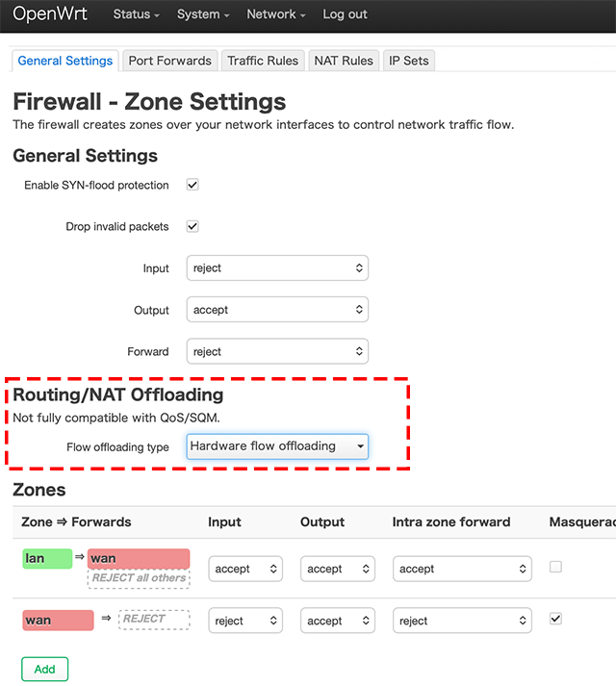Viewport: 616px width, 686px height.
Task: Open the Network menu
Action: coord(275,14)
